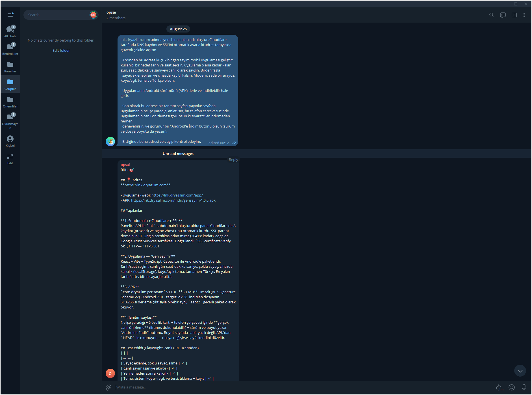Click the 2 members subtitle

coord(116,18)
